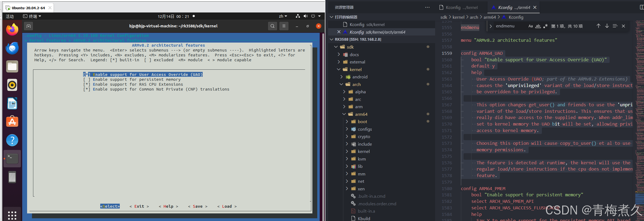Screen dimensions: 644x221
Task: Click the terminal search icon
Action: [x=273, y=26]
